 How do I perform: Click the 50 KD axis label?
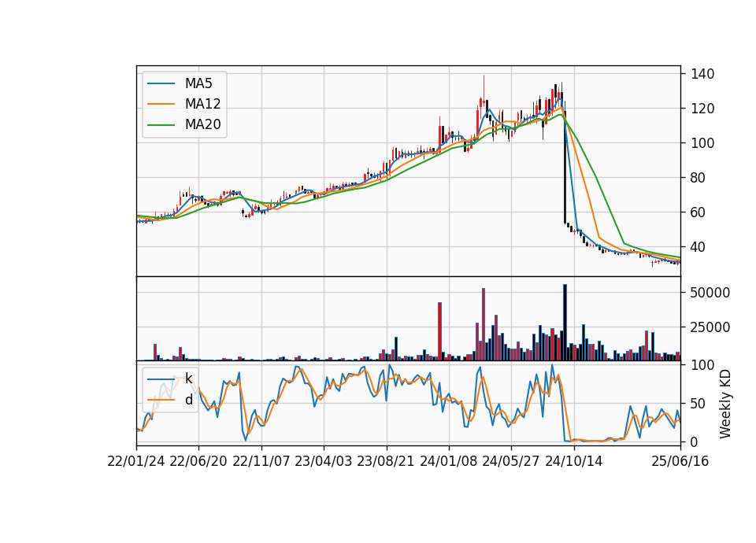pyautogui.click(x=699, y=403)
